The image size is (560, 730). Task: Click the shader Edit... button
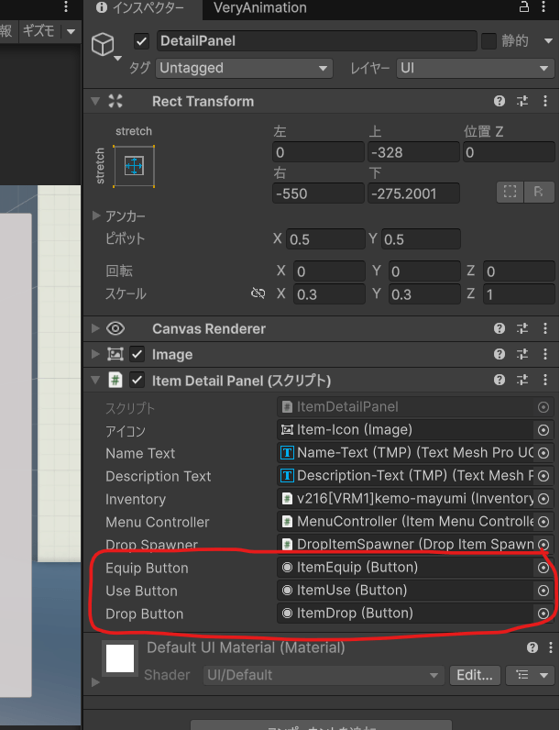[475, 675]
